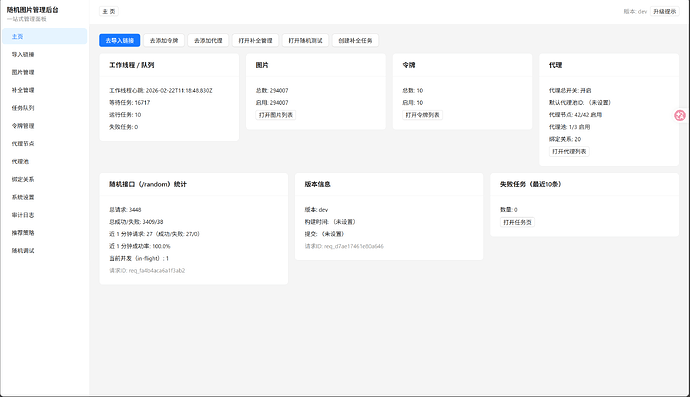This screenshot has height=397, width=690.
Task: Go to 图片管理 in the sidebar
Action: pos(44,72)
